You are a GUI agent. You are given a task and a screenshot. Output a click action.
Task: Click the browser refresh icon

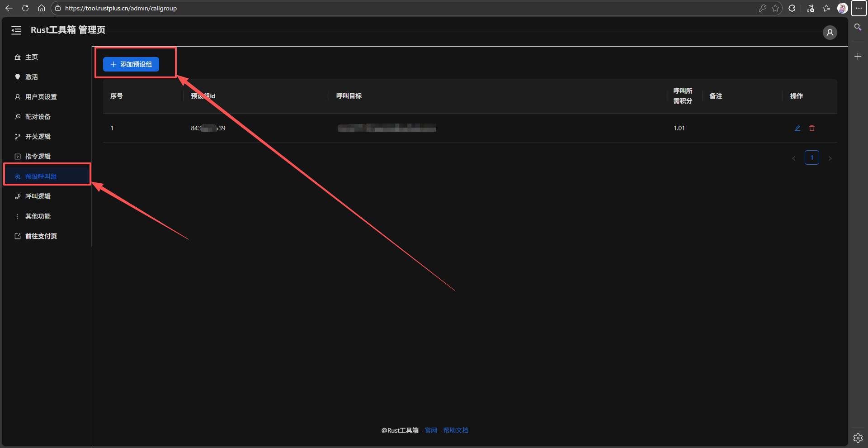tap(25, 8)
